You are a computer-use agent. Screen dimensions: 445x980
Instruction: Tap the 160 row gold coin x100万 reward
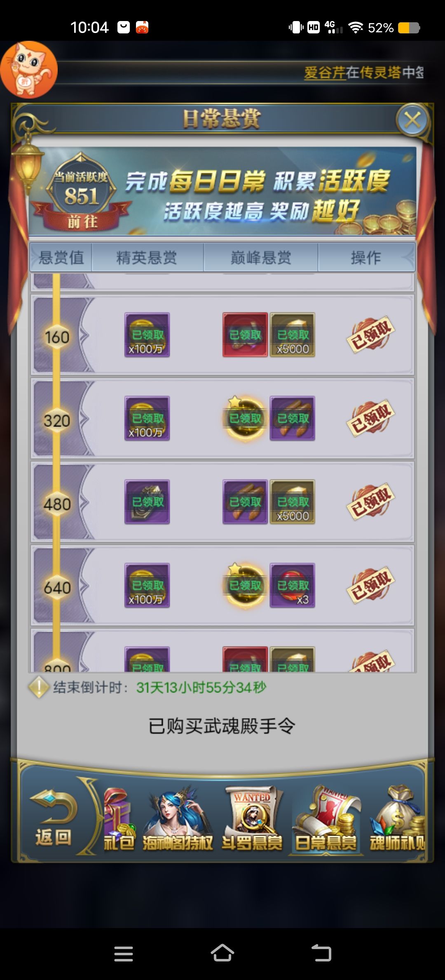(147, 335)
